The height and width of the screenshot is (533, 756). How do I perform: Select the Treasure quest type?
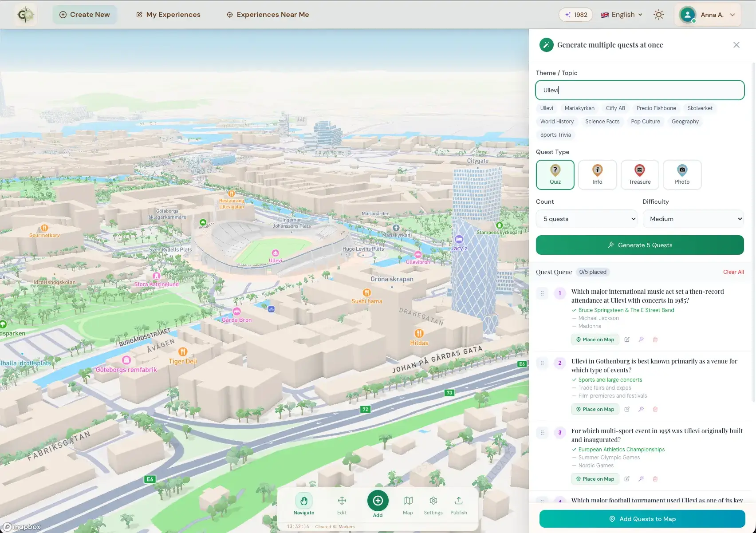[x=639, y=175]
